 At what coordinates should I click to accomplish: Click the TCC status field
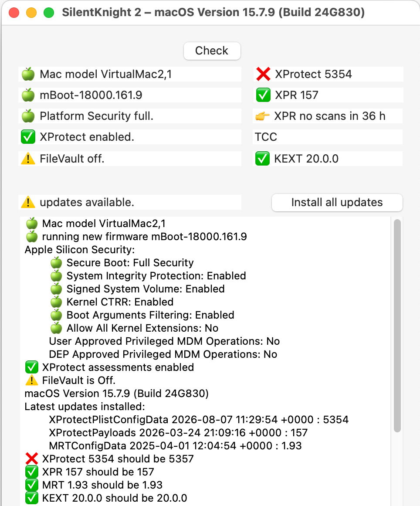pos(328,137)
